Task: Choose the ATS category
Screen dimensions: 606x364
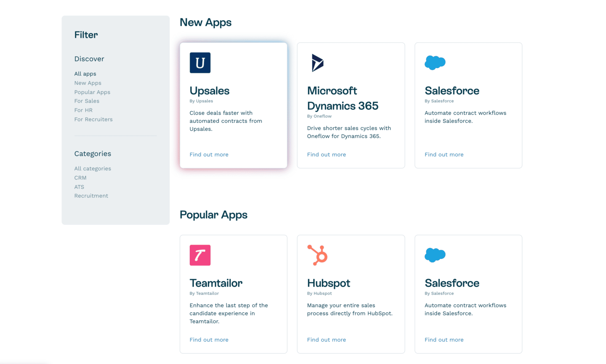Action: click(79, 187)
